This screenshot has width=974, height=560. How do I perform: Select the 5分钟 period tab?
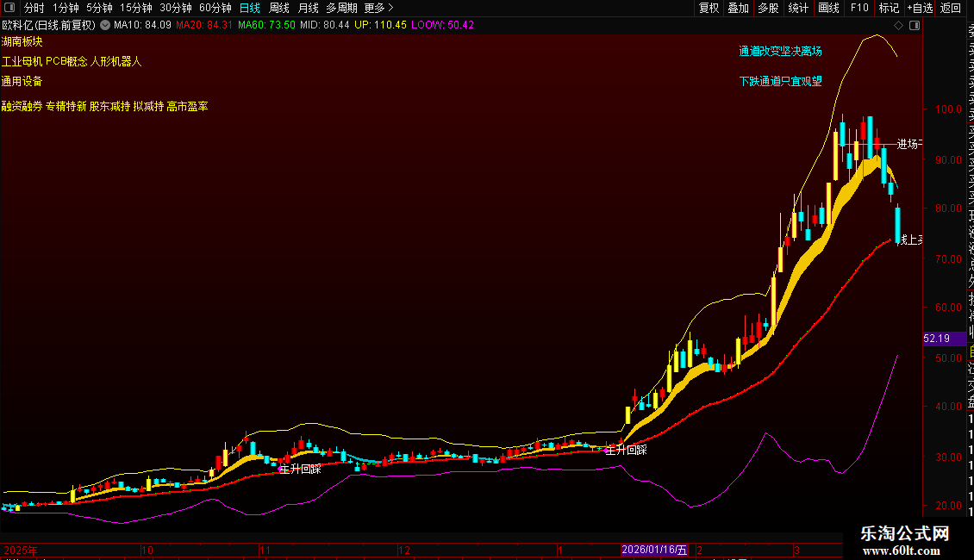point(99,8)
